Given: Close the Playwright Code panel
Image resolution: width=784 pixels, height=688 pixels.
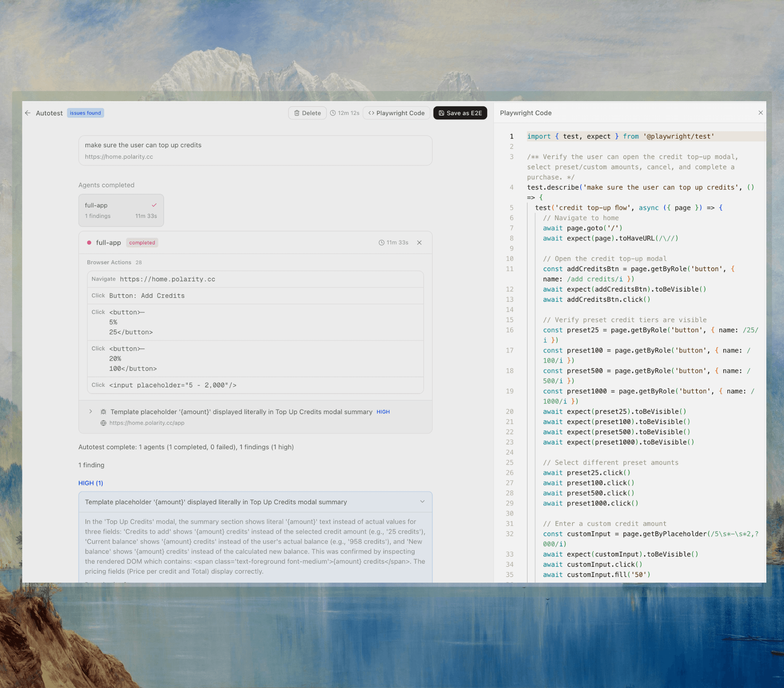Looking at the screenshot, I should click(x=760, y=113).
